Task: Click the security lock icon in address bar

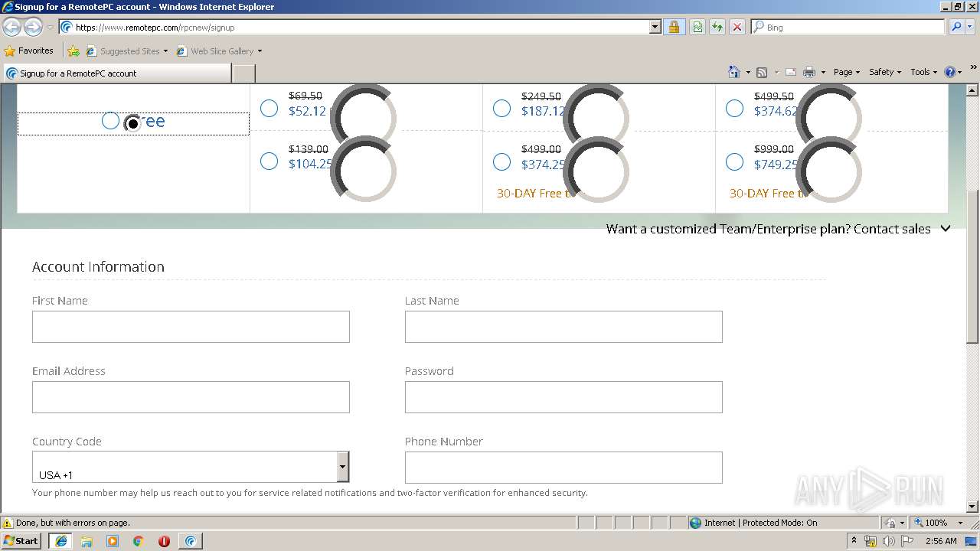Action: pyautogui.click(x=674, y=27)
